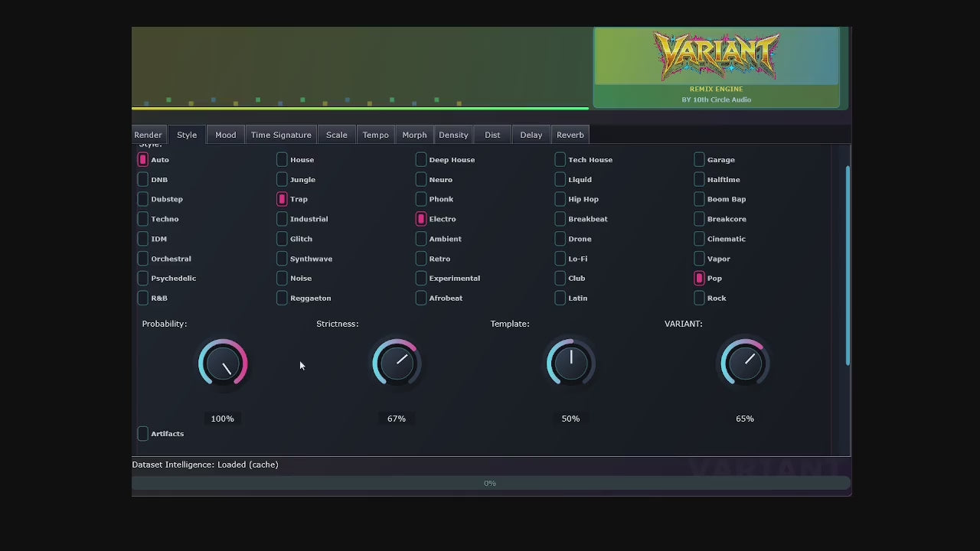980x551 pixels.
Task: Switch to the Density tab
Action: pos(453,135)
